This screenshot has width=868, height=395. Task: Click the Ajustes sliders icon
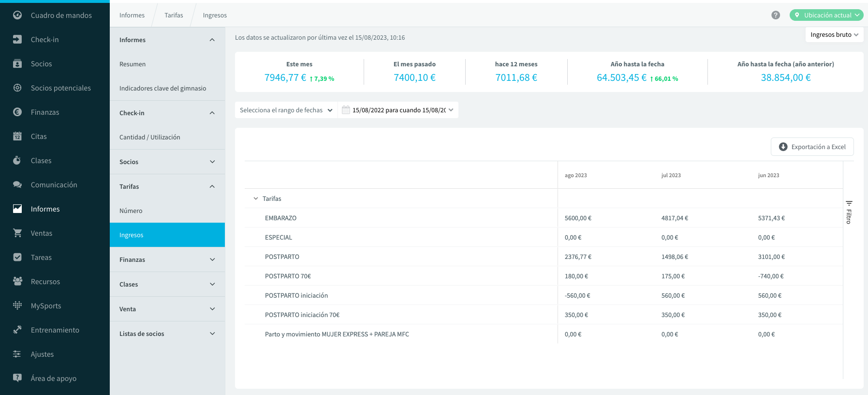tap(17, 354)
